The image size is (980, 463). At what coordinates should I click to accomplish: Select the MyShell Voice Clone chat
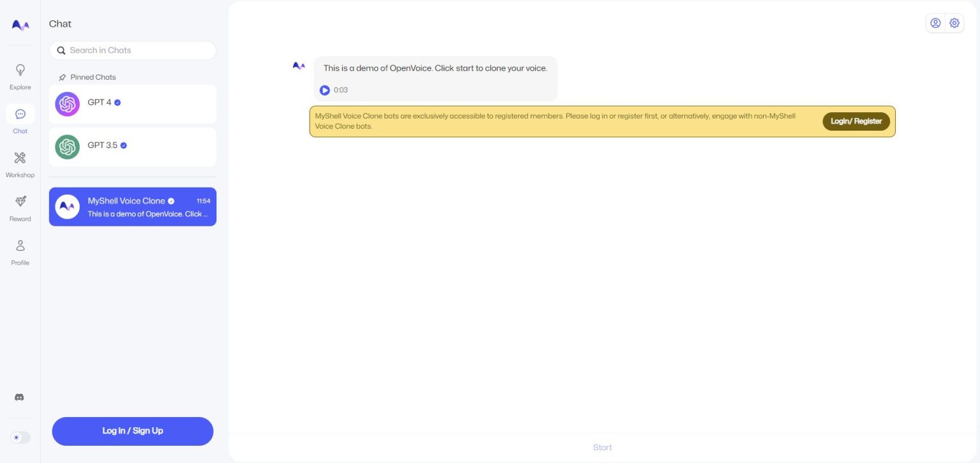[x=132, y=207]
